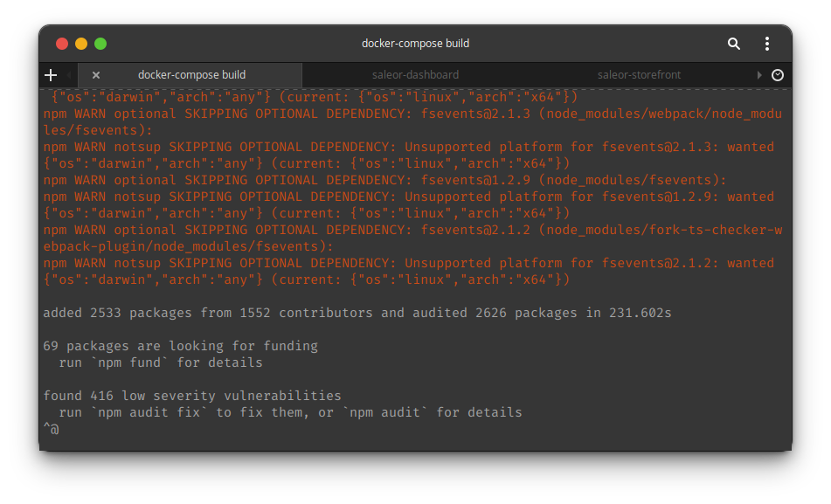Click the window title docker-compose build
The height and width of the screenshot is (504, 831).
415,43
